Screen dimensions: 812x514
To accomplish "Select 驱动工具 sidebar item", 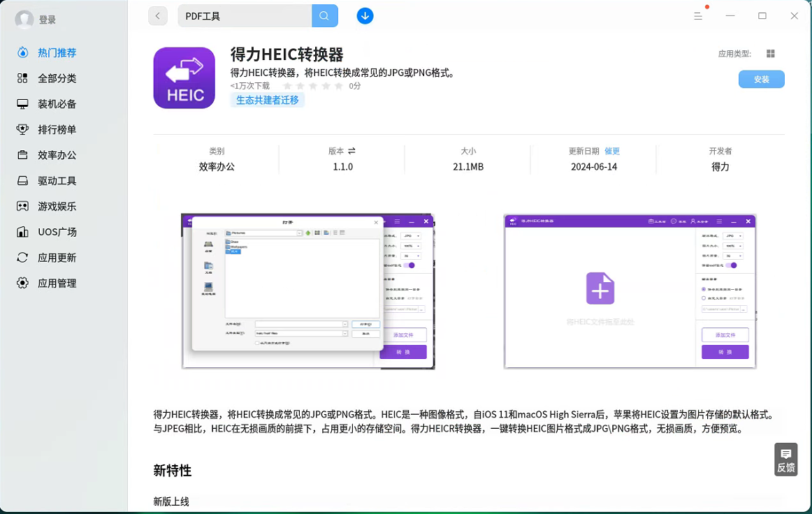I will 57,181.
